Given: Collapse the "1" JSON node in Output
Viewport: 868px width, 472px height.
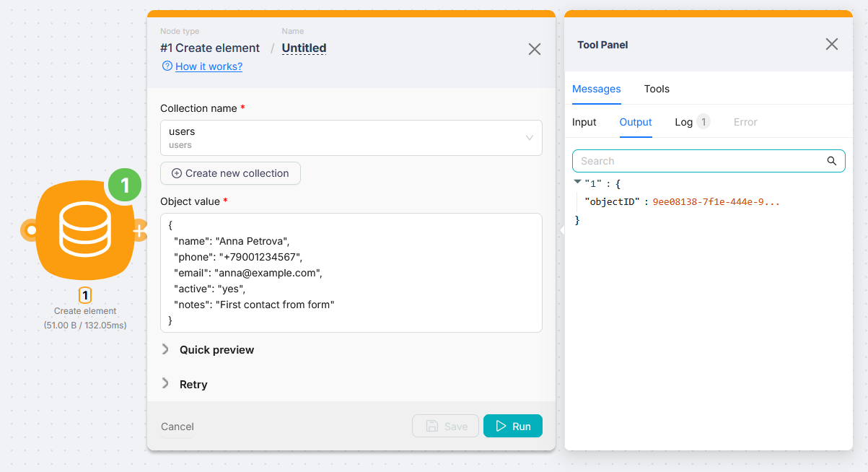Looking at the screenshot, I should click(577, 183).
